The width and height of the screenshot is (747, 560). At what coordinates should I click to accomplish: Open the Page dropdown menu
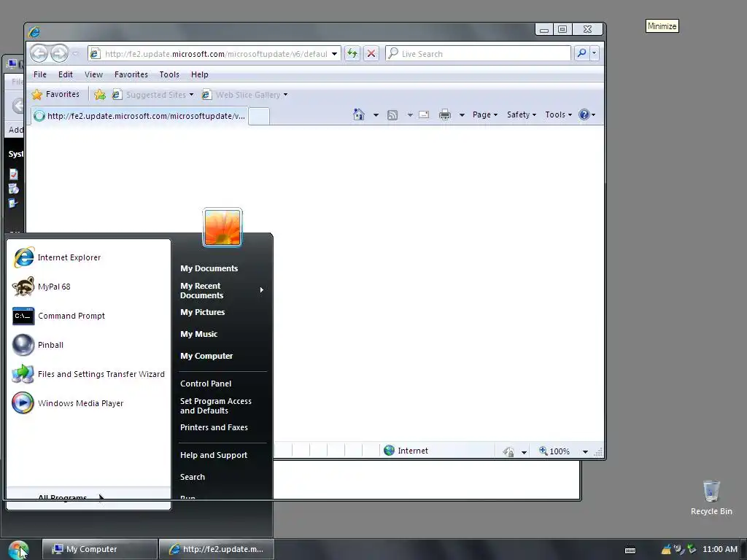(x=485, y=114)
